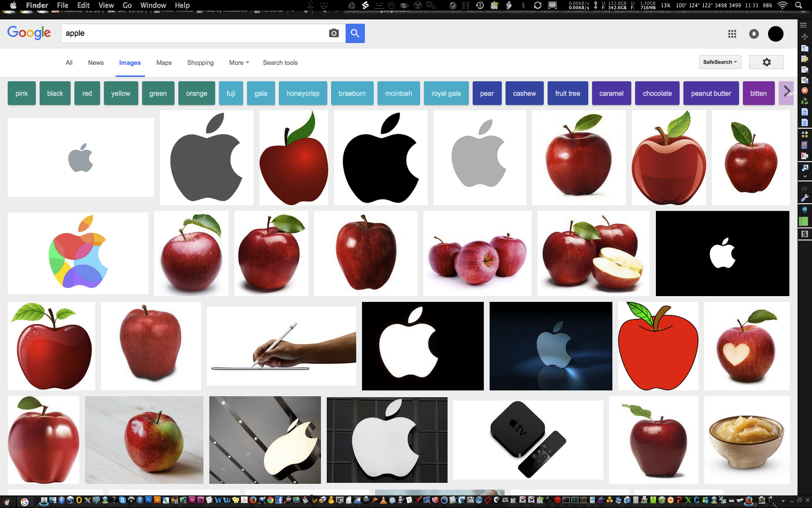812x508 pixels.
Task: Filter by the pink chip
Action: [x=22, y=93]
